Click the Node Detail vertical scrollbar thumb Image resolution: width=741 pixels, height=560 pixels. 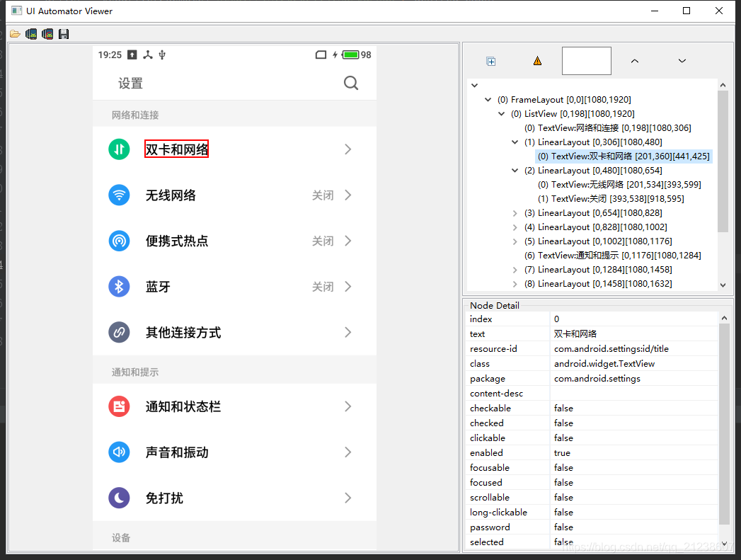point(724,424)
